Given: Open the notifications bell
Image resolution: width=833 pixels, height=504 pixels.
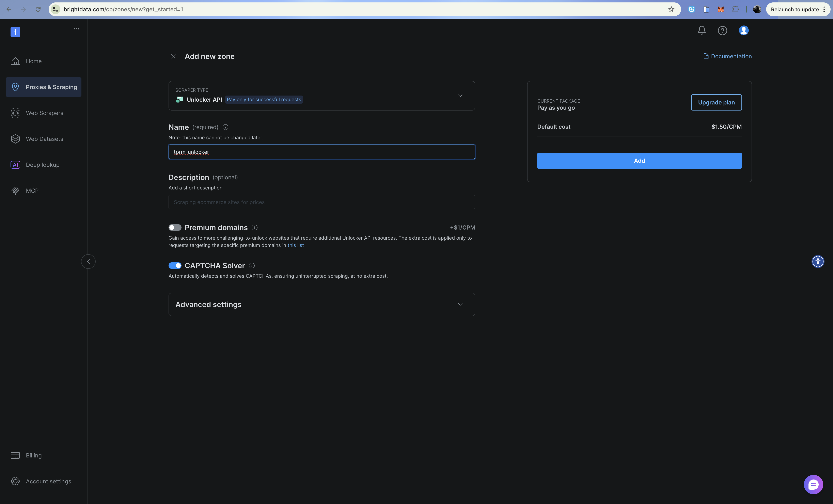Looking at the screenshot, I should [x=702, y=30].
